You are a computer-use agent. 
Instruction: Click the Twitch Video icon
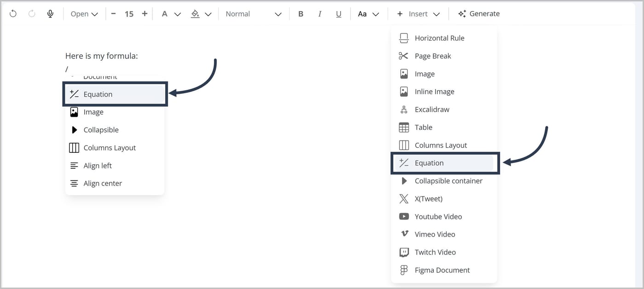click(404, 252)
